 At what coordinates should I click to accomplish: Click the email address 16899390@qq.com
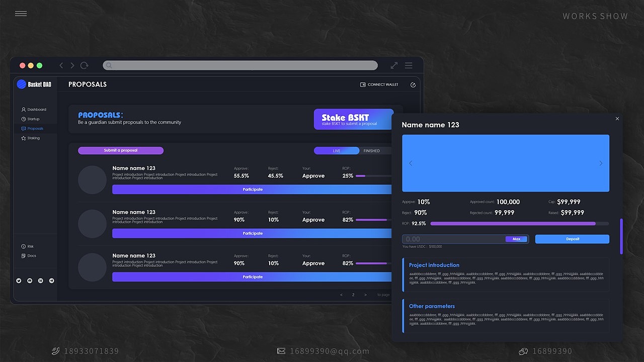tap(330, 351)
